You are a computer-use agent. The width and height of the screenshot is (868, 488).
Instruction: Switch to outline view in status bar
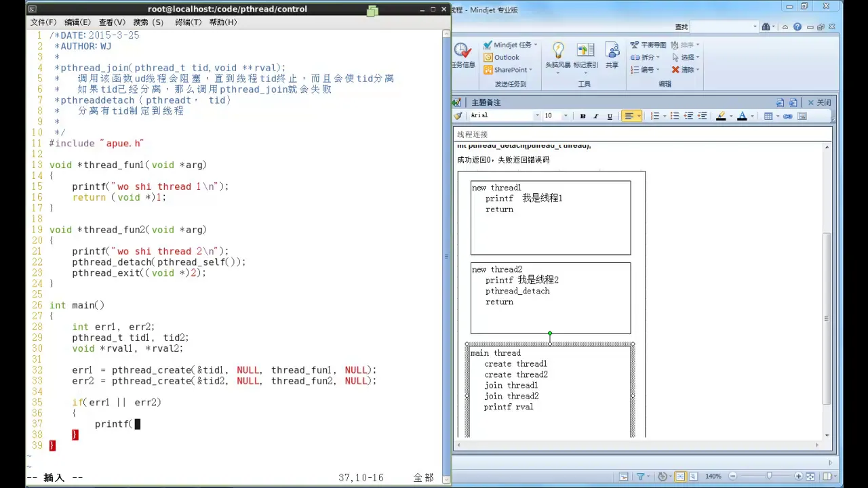pyautogui.click(x=693, y=476)
